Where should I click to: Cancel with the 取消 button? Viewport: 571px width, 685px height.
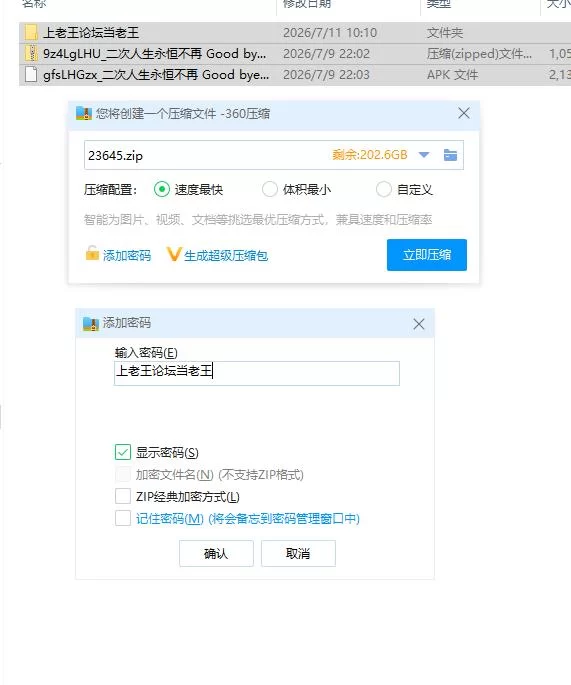298,554
